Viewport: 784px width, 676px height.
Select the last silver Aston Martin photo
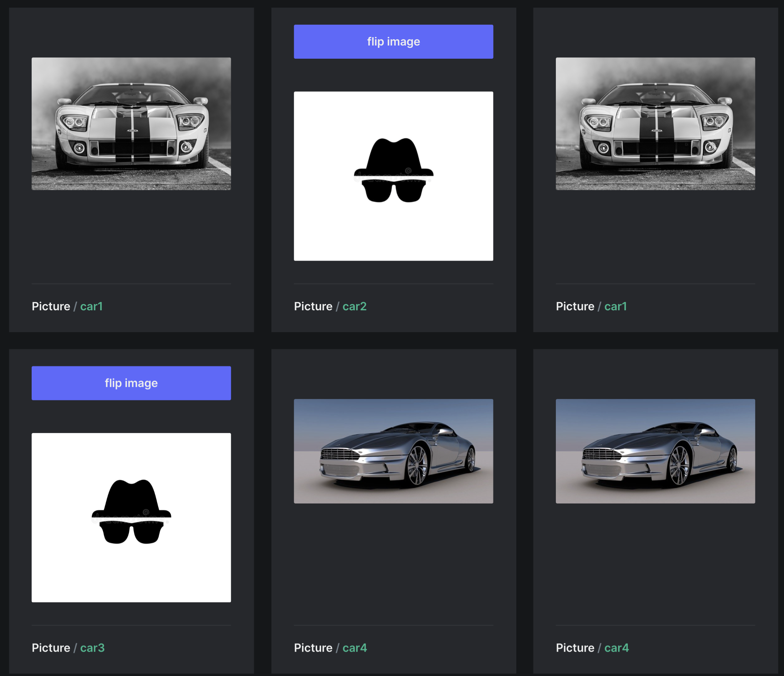tap(655, 451)
